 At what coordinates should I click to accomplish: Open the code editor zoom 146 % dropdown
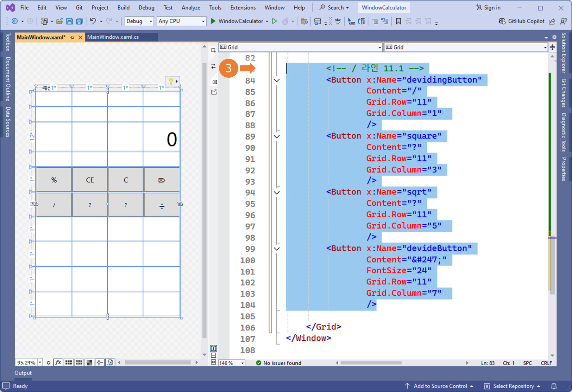243,363
